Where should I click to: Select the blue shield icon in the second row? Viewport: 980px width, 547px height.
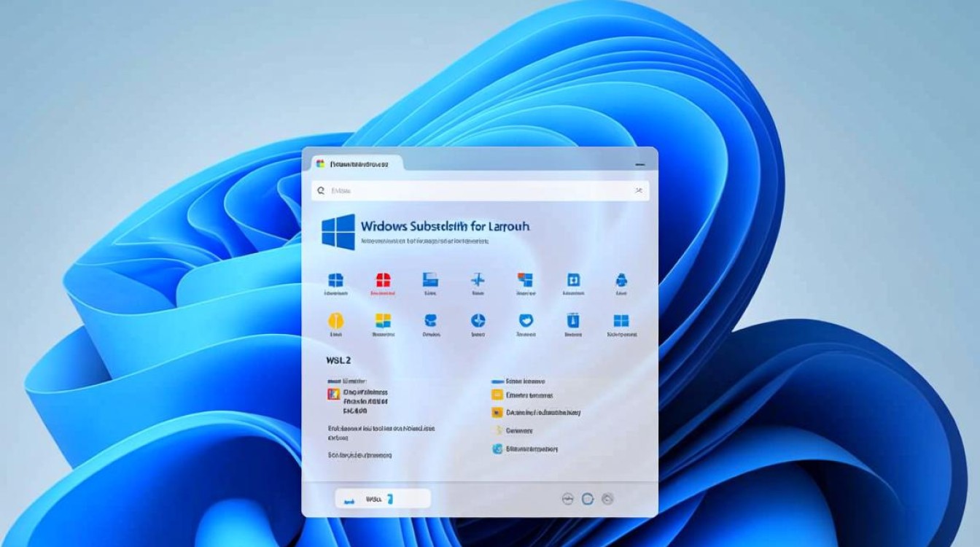526,320
